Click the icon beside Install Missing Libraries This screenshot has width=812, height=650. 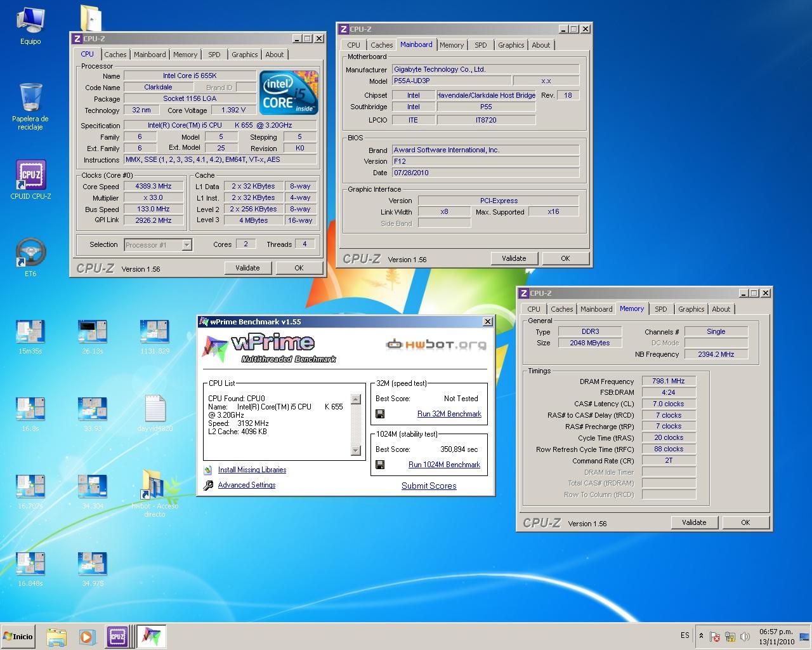207,470
